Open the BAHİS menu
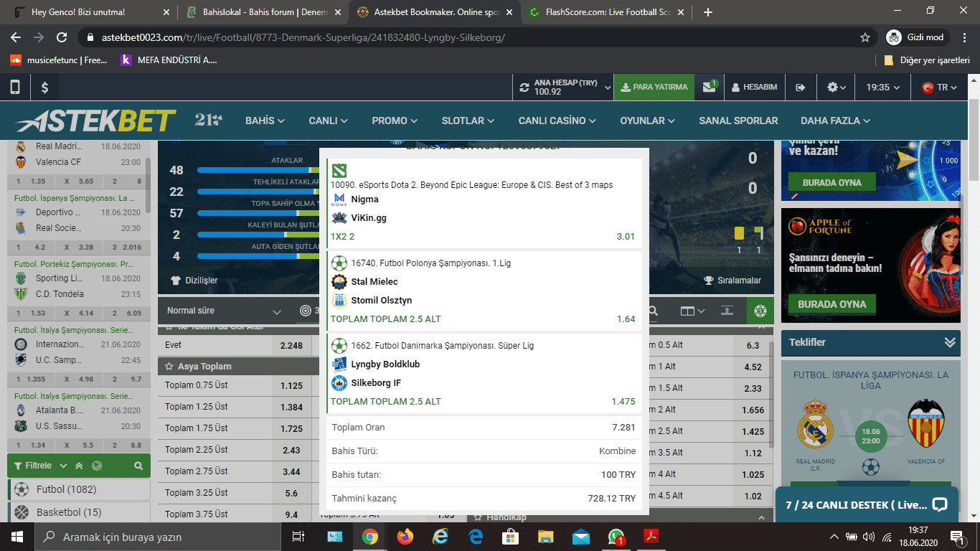This screenshot has width=980, height=551. pos(265,121)
